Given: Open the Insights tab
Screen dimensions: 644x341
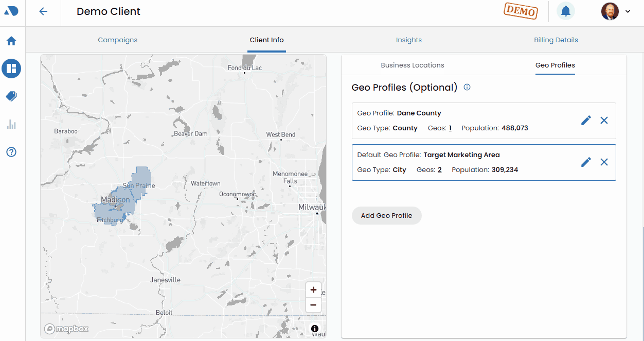Looking at the screenshot, I should 409,40.
